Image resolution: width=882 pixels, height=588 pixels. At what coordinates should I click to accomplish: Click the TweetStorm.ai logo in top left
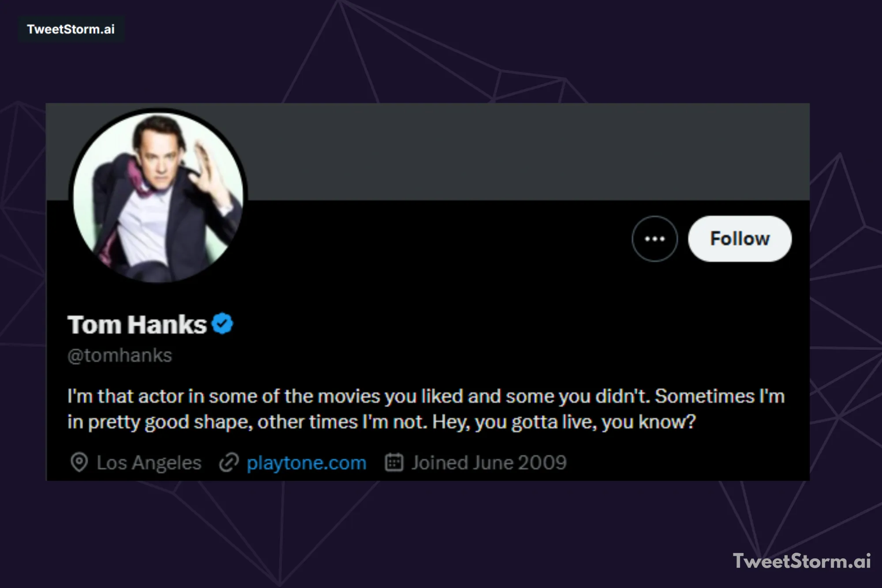71,30
